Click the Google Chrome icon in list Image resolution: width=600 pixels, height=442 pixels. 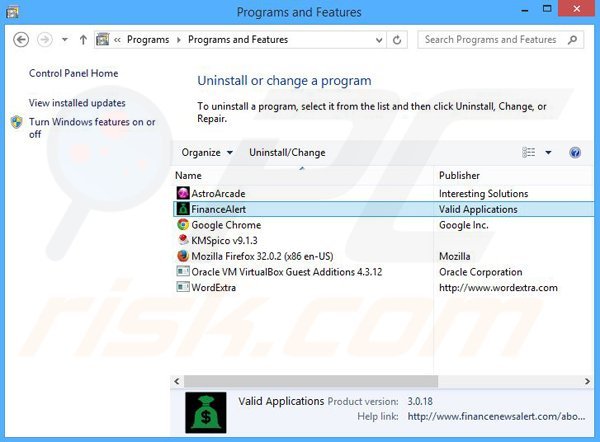coord(183,225)
